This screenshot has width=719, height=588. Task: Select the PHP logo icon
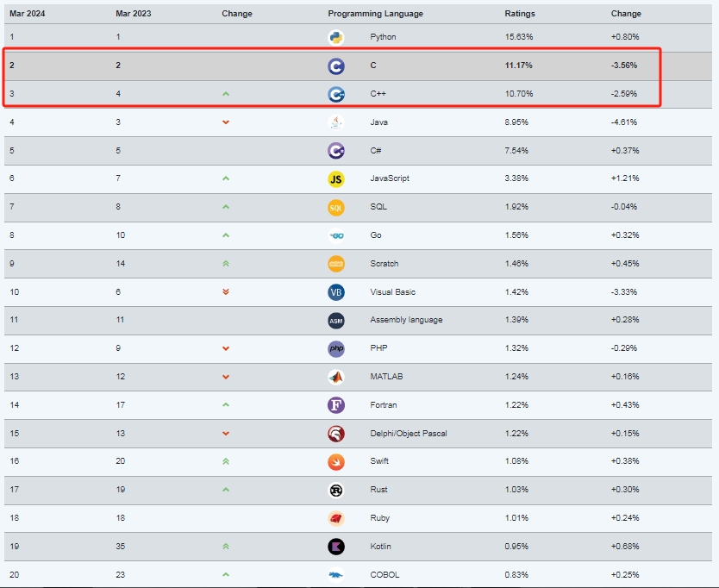pos(336,348)
